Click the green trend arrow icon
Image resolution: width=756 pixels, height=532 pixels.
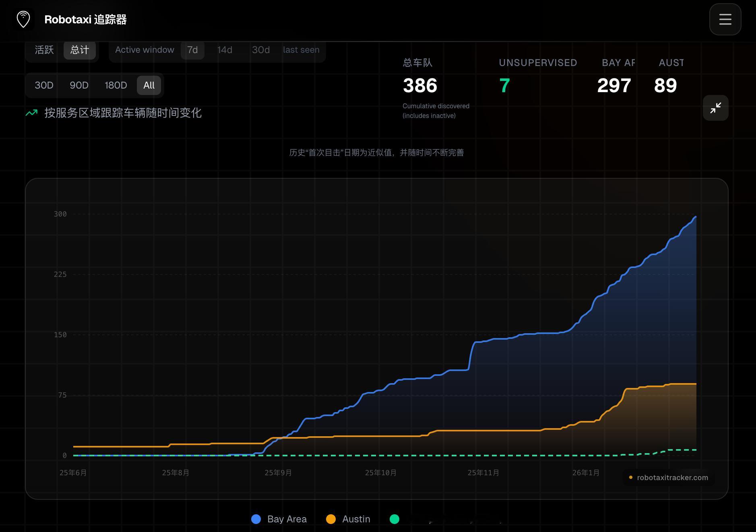pyautogui.click(x=31, y=113)
